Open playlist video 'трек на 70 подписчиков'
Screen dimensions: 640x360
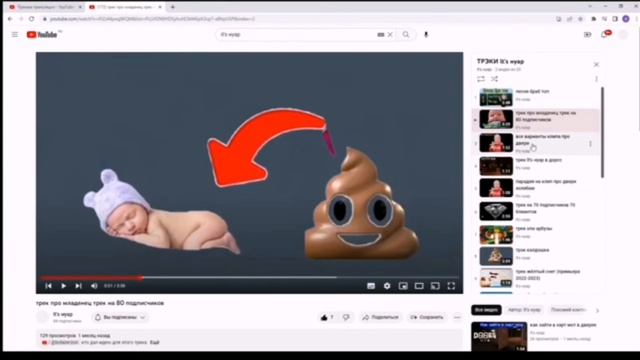point(545,209)
